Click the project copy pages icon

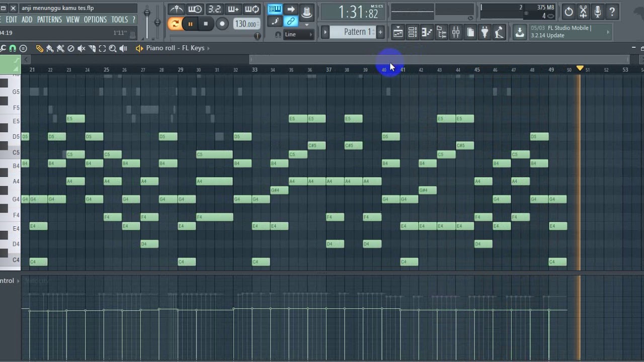tap(470, 33)
